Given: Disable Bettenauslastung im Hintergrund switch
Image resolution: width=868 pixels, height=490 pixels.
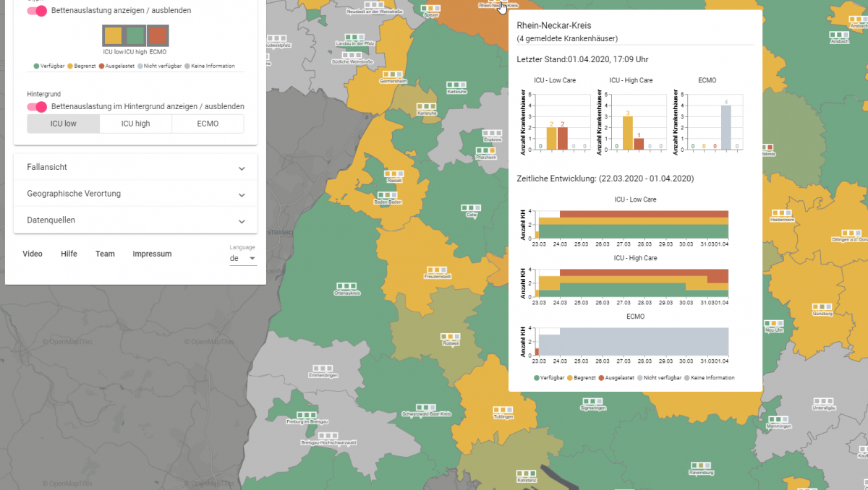Looking at the screenshot, I should (x=37, y=106).
